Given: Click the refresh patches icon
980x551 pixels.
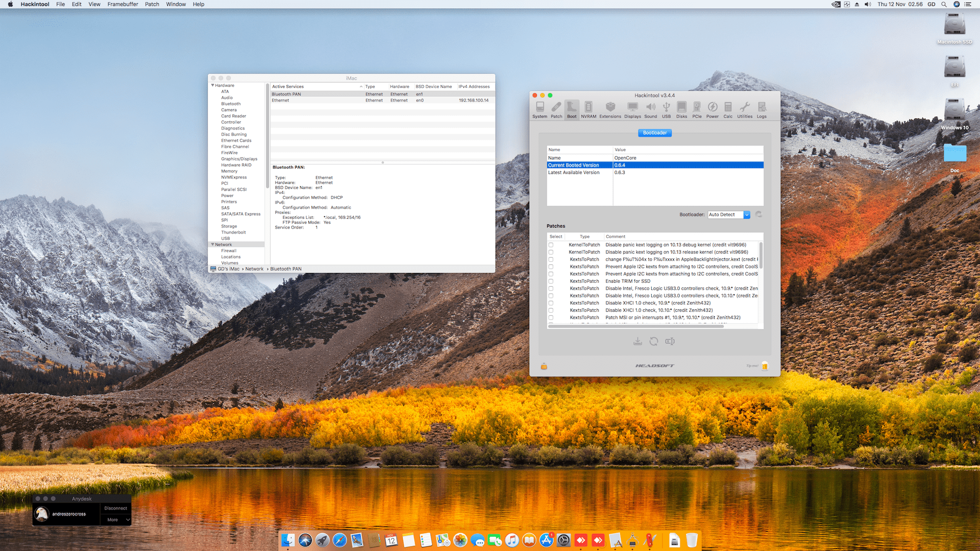Looking at the screenshot, I should tap(653, 341).
